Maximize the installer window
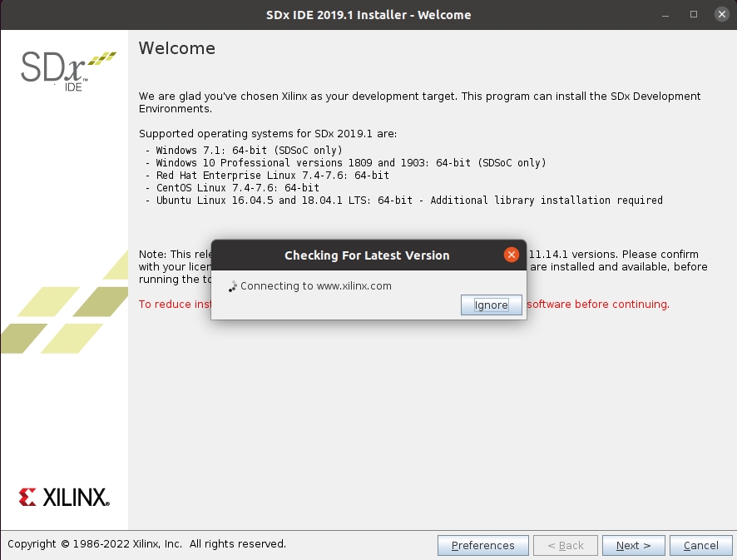 click(694, 15)
